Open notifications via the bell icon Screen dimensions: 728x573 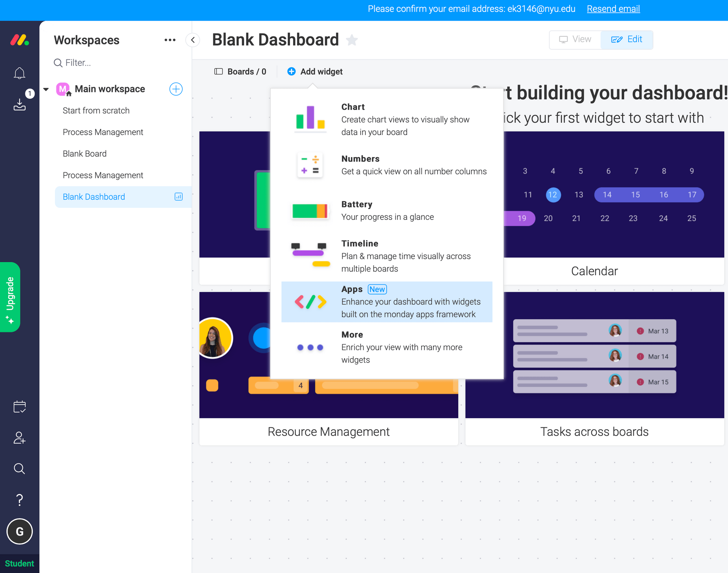(x=20, y=72)
